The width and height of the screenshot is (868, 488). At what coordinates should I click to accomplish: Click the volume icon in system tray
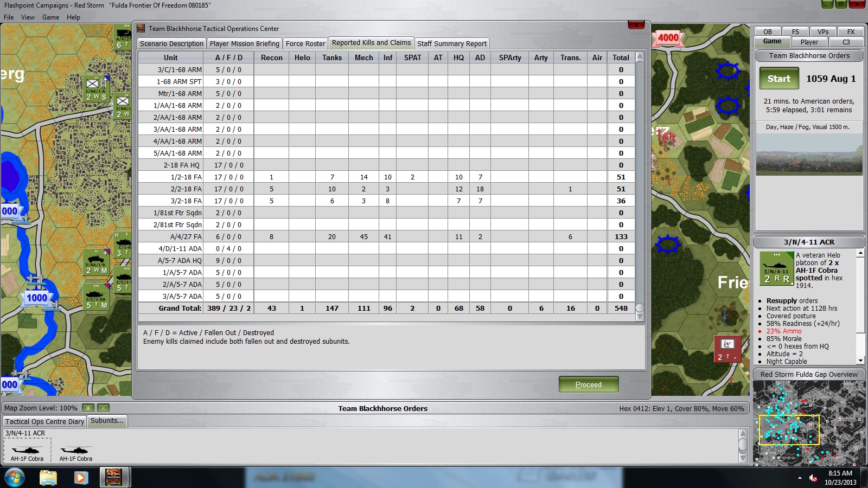click(813, 478)
